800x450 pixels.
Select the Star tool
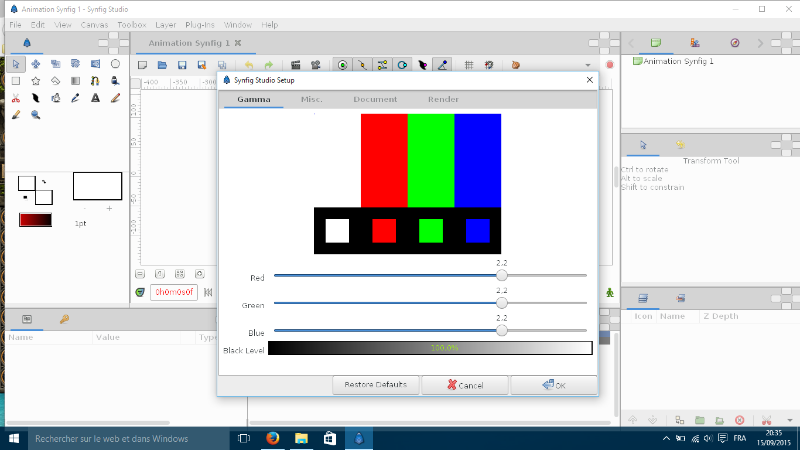click(x=35, y=81)
